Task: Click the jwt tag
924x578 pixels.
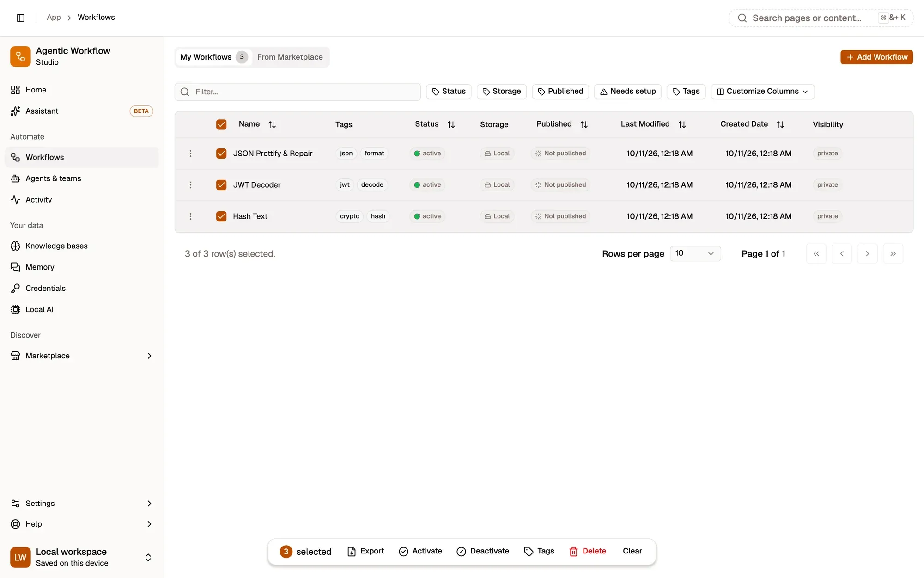Action: pos(345,185)
